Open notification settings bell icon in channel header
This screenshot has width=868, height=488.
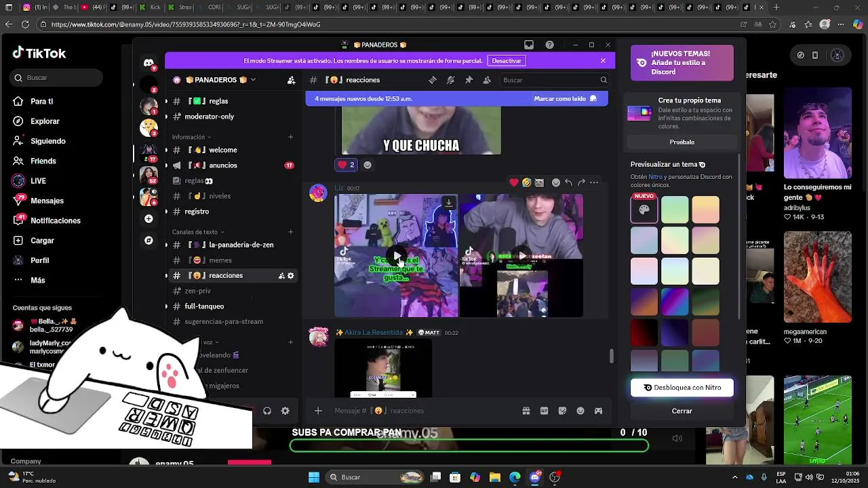pyautogui.click(x=450, y=80)
